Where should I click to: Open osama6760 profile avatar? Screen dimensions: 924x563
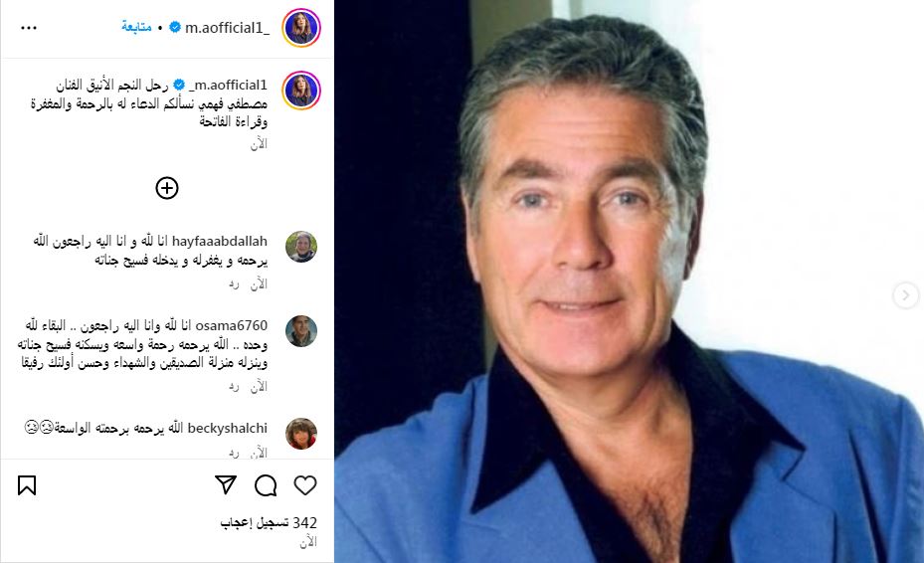pos(301,330)
